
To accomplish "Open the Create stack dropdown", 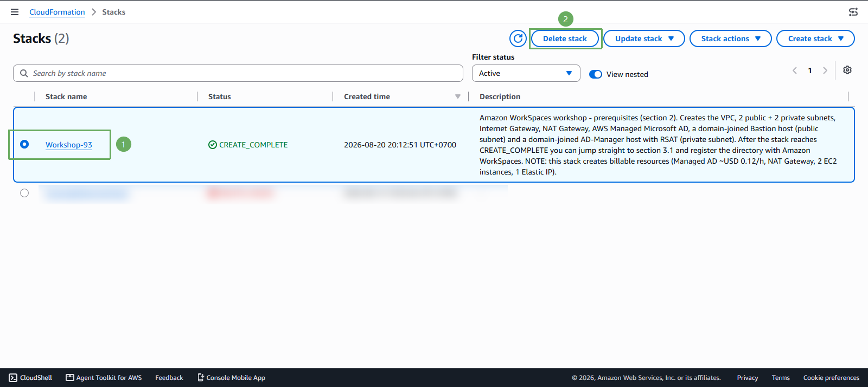I will 815,38.
